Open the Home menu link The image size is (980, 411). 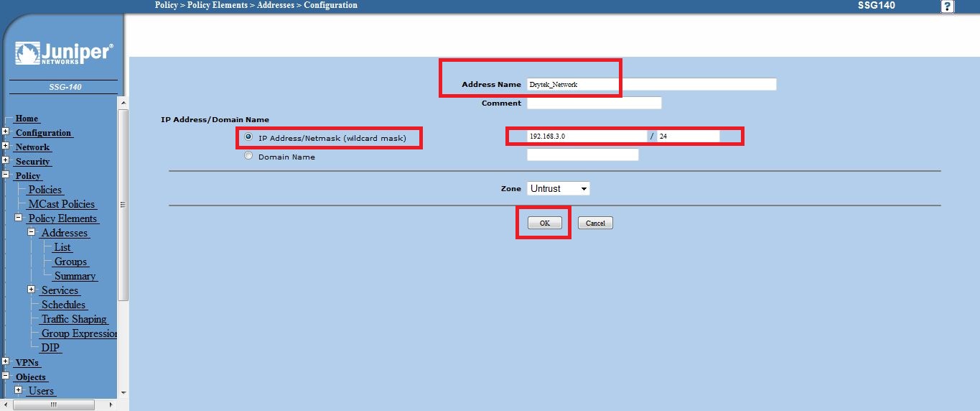pos(27,119)
